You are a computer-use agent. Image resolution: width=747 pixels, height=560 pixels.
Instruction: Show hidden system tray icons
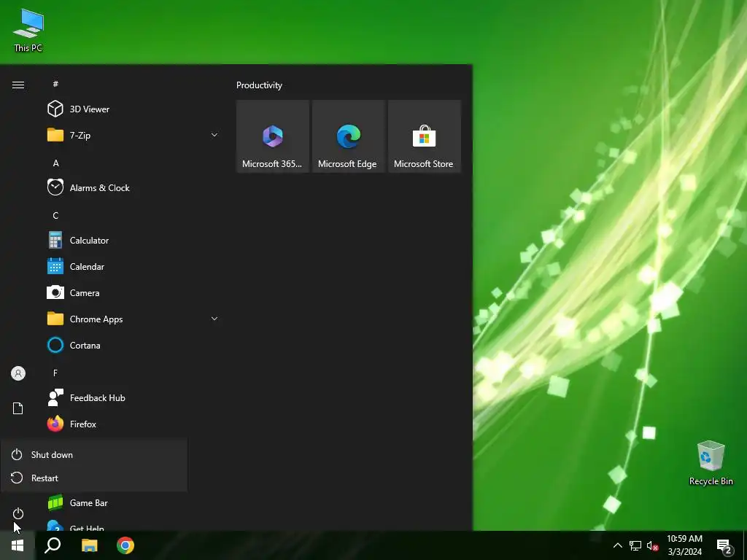tap(617, 545)
